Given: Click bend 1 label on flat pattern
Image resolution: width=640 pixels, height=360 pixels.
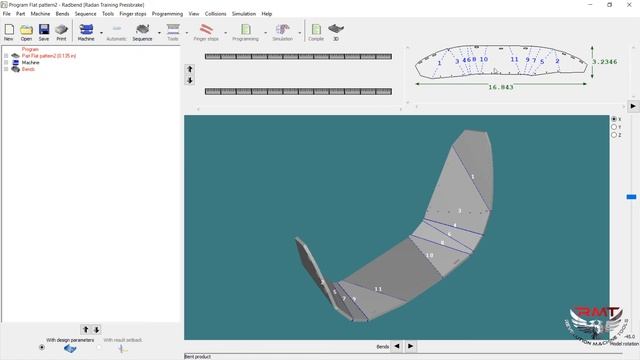Looking at the screenshot, I should pos(439,63).
